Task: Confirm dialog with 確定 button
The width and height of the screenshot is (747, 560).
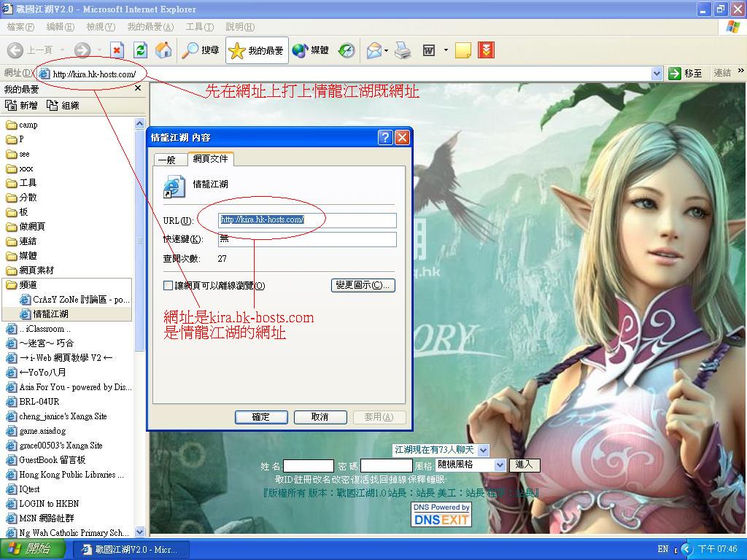Action: [x=260, y=417]
